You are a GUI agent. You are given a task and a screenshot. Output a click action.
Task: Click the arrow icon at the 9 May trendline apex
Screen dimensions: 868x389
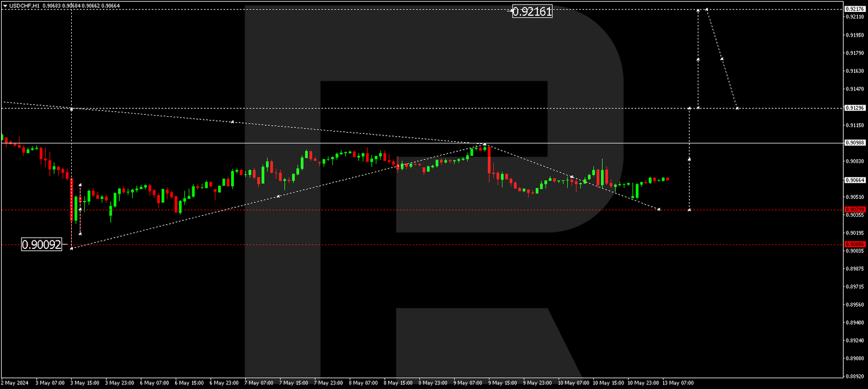(484, 144)
